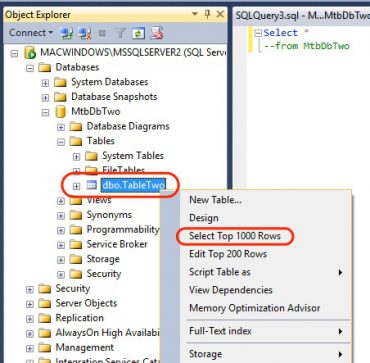Image resolution: width=370 pixels, height=363 pixels.
Task: Open the Connect dropdown in Object Explorer
Action: pos(31,33)
